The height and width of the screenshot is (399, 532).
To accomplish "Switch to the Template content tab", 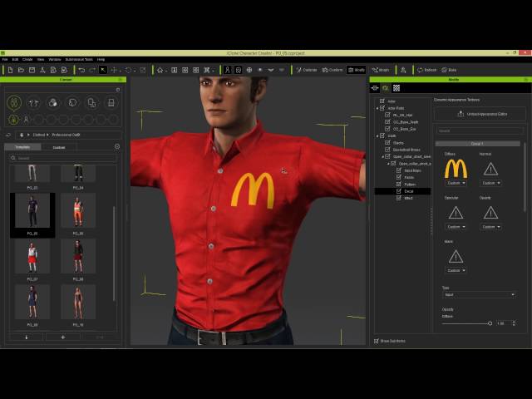I will coord(22,147).
